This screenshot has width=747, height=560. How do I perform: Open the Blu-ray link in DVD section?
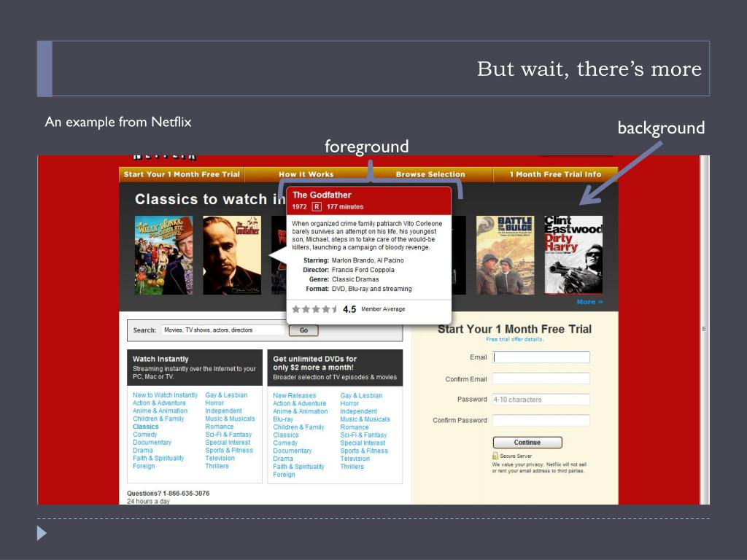283,419
